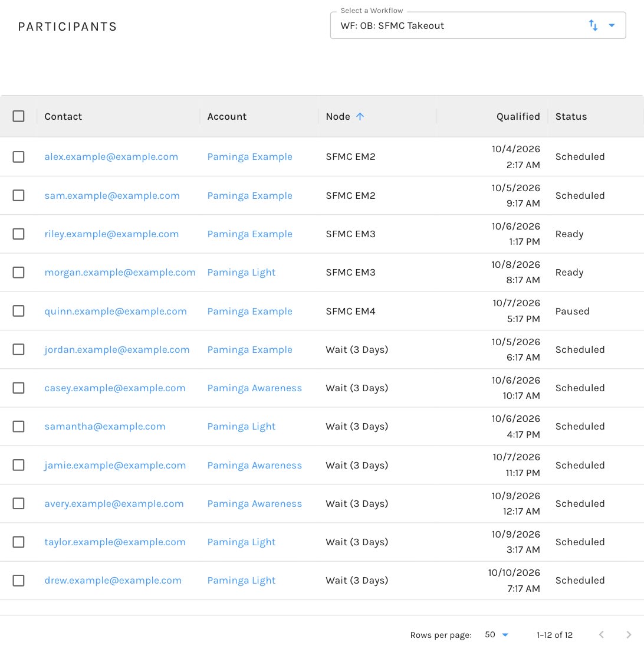Open contact samantha@example.com
The width and height of the screenshot is (644, 655).
[x=105, y=427]
